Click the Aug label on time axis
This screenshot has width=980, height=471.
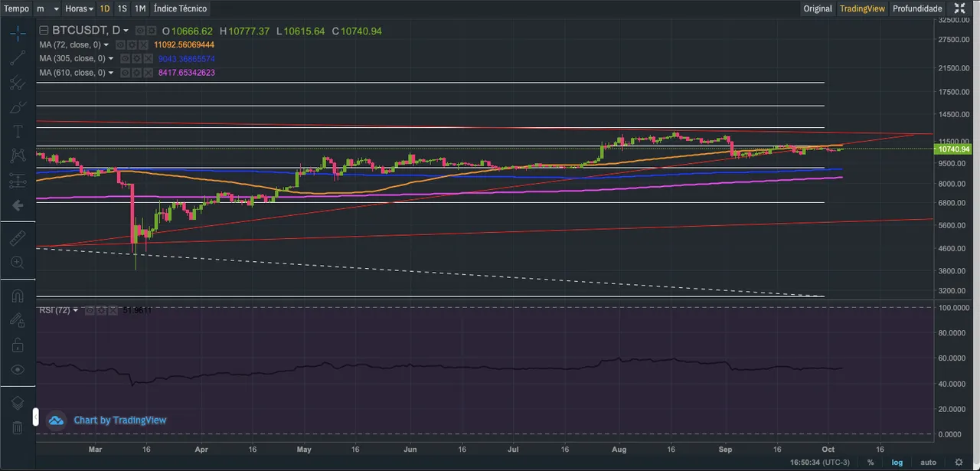pos(620,450)
